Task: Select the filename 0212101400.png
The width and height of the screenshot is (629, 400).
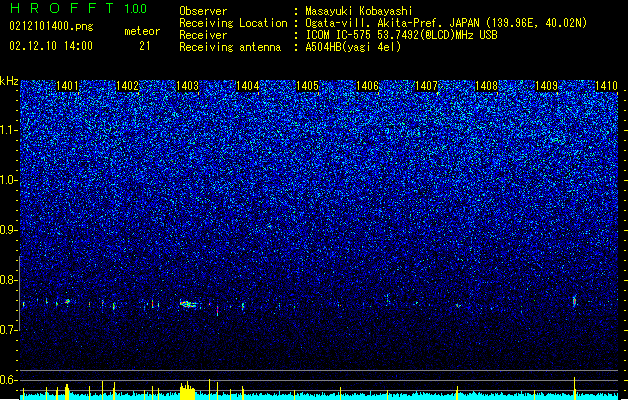Action: coord(51,26)
